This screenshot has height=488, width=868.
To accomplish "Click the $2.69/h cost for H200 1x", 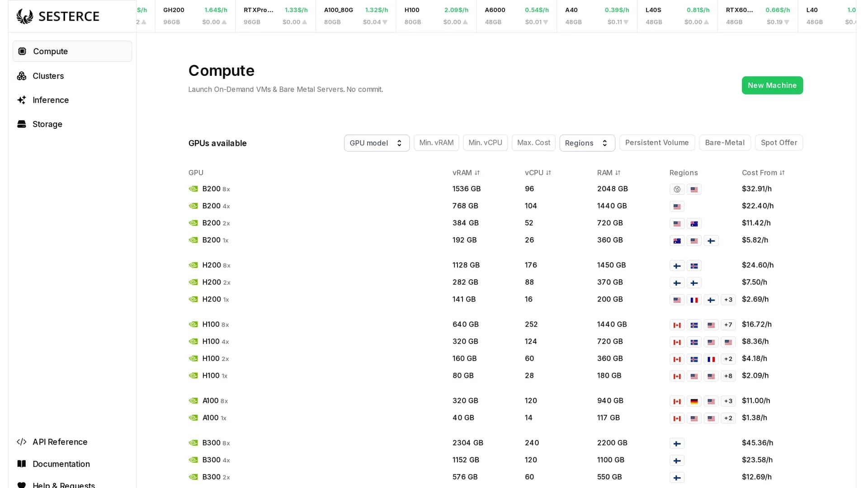I will (755, 299).
